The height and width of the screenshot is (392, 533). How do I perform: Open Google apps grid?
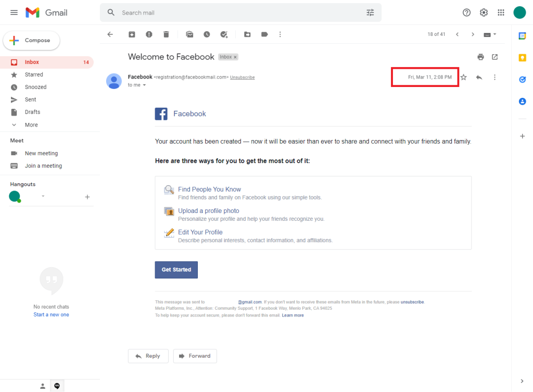(501, 12)
